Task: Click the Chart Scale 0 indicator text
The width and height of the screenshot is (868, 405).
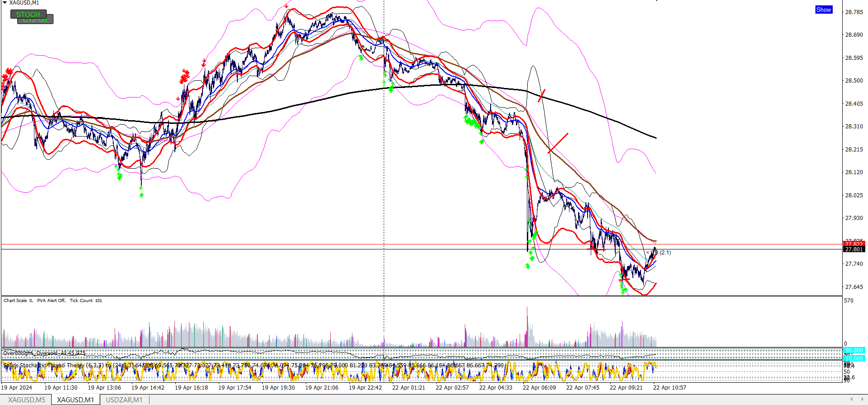Action: pos(18,300)
